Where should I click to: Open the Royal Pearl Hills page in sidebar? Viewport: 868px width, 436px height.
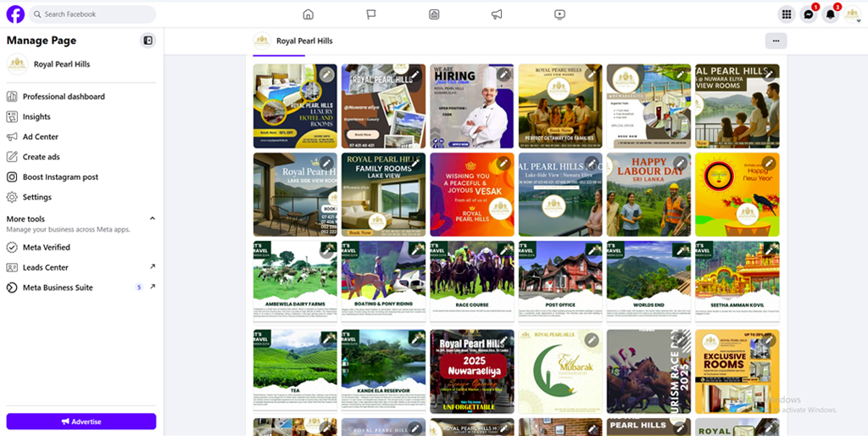pyautogui.click(x=81, y=64)
